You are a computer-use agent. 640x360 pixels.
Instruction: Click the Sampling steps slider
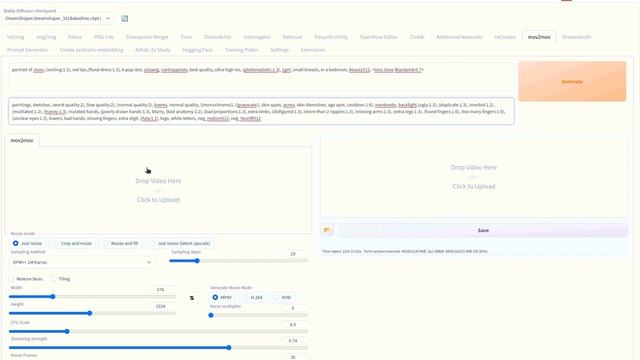[x=239, y=261]
